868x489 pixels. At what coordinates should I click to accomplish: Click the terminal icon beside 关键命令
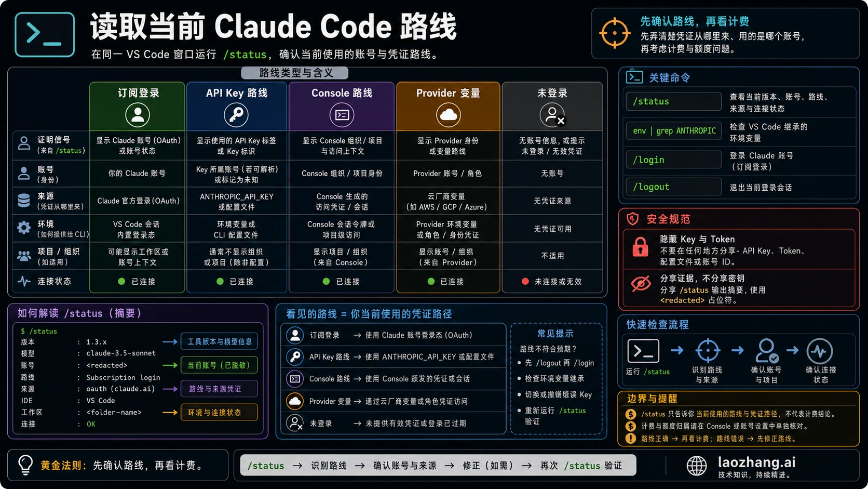tap(634, 77)
